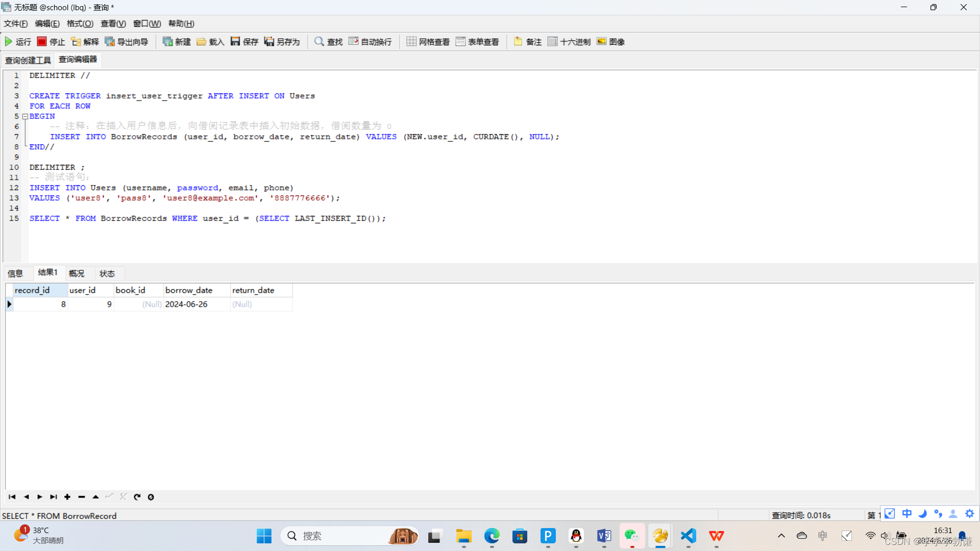
Task: Switch to Query Builder (查询创建工具) tab
Action: point(28,60)
